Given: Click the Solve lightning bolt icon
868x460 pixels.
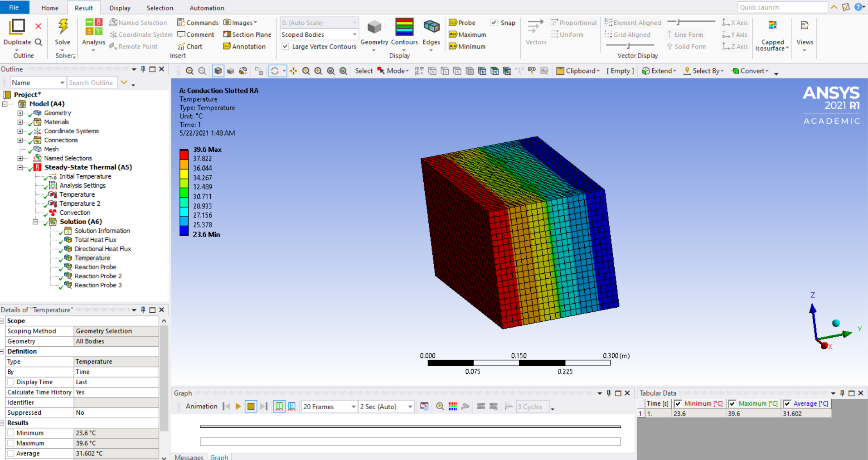Looking at the screenshot, I should pyautogui.click(x=63, y=27).
